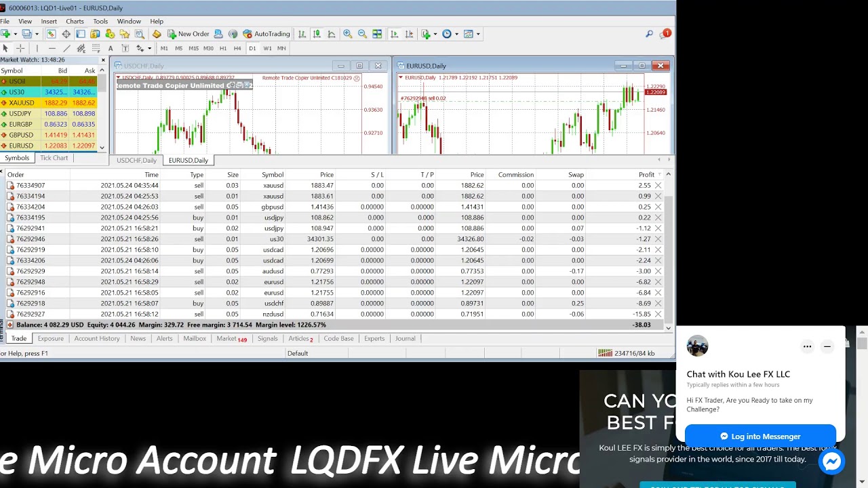
Task: Select XAUUSD row in Market Watch
Action: [x=49, y=103]
